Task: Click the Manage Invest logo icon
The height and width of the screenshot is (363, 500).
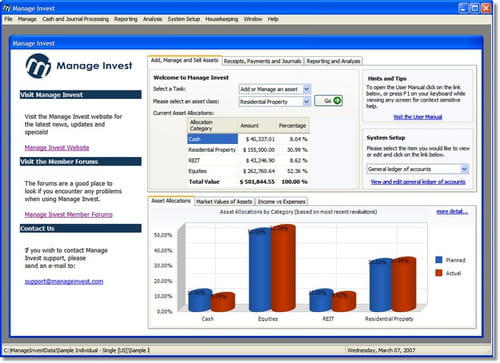Action: click(x=38, y=66)
